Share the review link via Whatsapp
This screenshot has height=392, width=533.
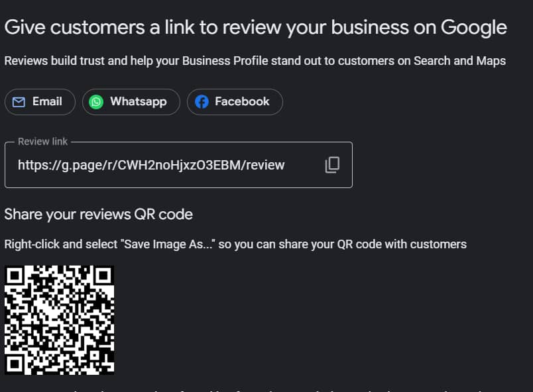tap(131, 102)
